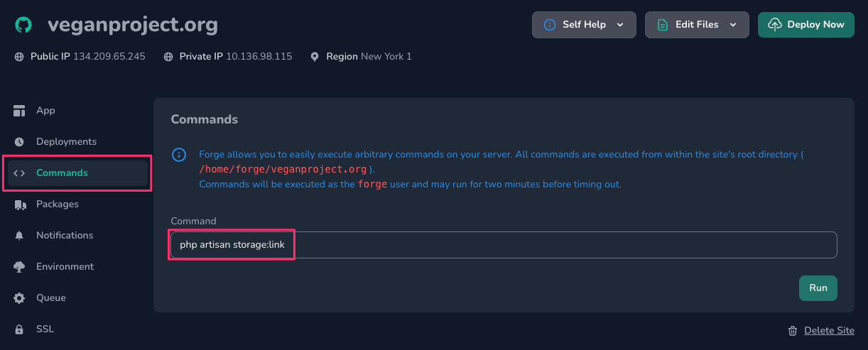Click the Queue gear icon

point(19,298)
